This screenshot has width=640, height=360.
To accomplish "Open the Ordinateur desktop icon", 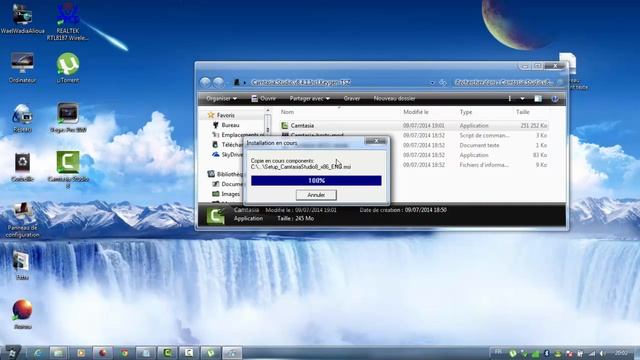I will [x=22, y=67].
